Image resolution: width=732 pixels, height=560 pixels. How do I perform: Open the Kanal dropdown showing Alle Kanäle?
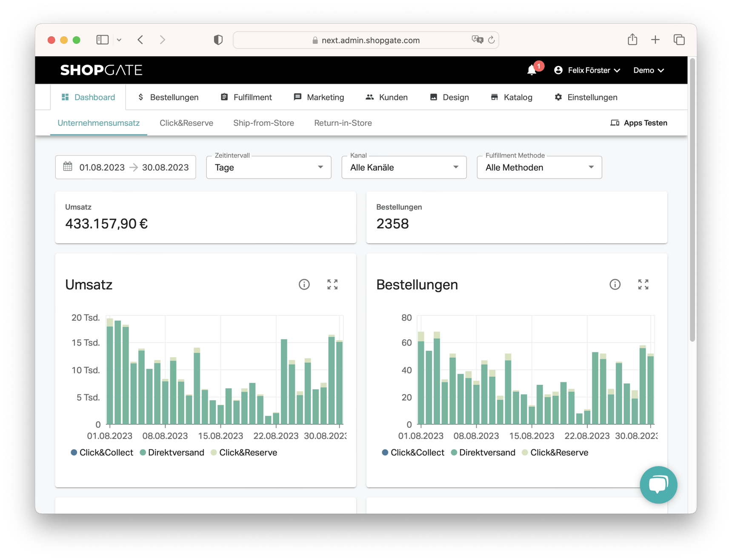coord(403,167)
